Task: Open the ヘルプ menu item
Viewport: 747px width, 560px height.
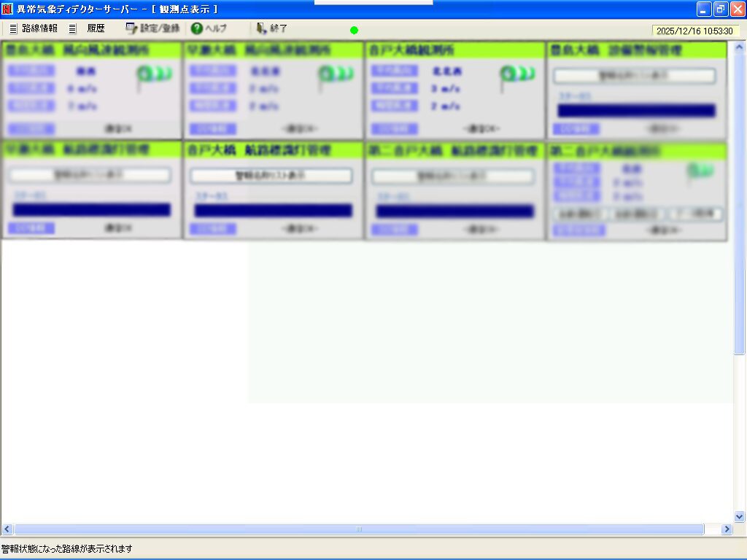Action: (216, 29)
